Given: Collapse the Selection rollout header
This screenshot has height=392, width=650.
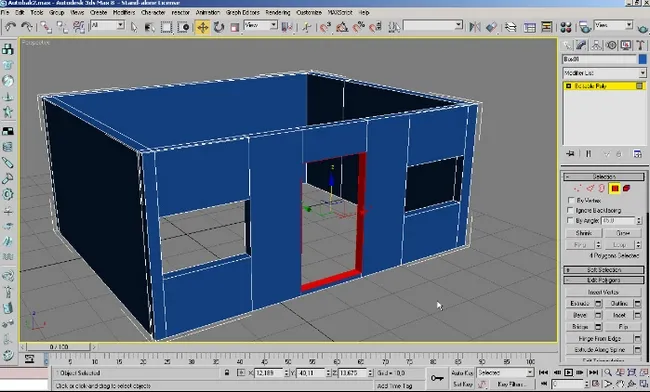Looking at the screenshot, I should [604, 177].
